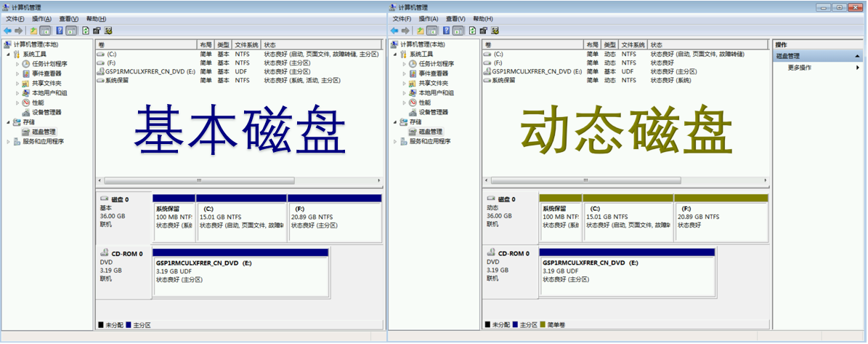Click olive 简单卷 legend swatch in dynamic disk window
Image resolution: width=868 pixels, height=344 pixels.
tap(543, 324)
